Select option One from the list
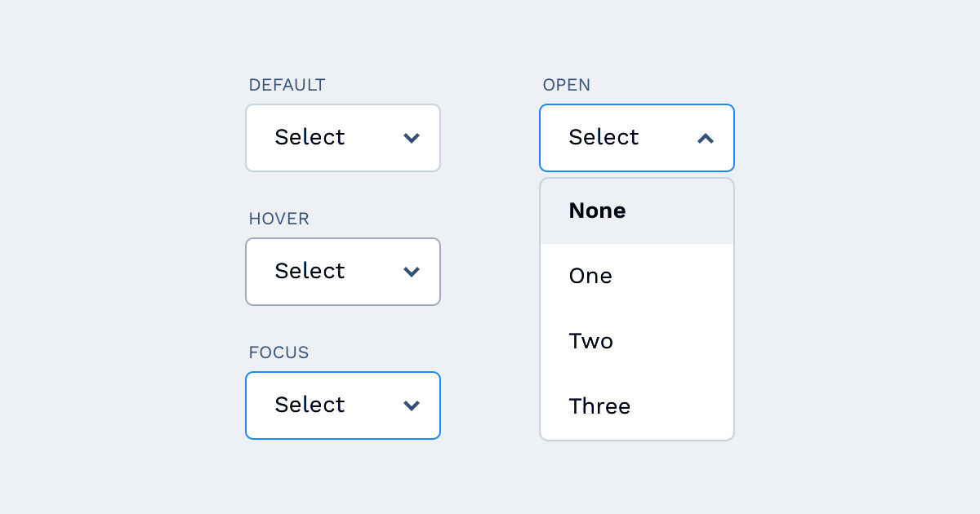Screen dimensions: 980x514 [x=590, y=276]
